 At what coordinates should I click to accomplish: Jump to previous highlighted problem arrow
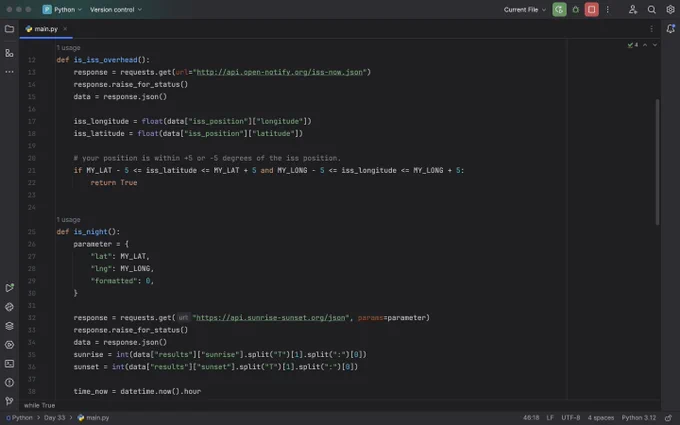(645, 45)
